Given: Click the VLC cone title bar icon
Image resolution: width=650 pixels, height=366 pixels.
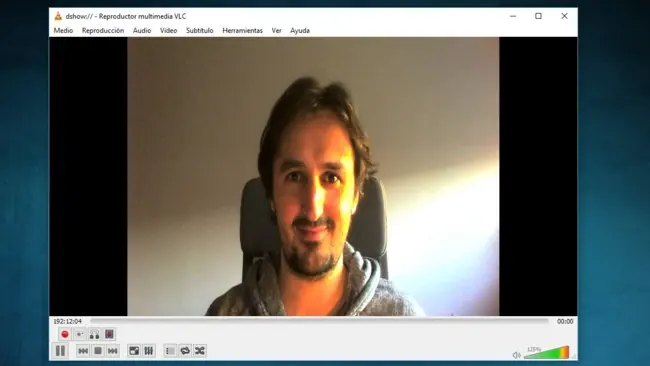Looking at the screenshot, I should tap(58, 16).
